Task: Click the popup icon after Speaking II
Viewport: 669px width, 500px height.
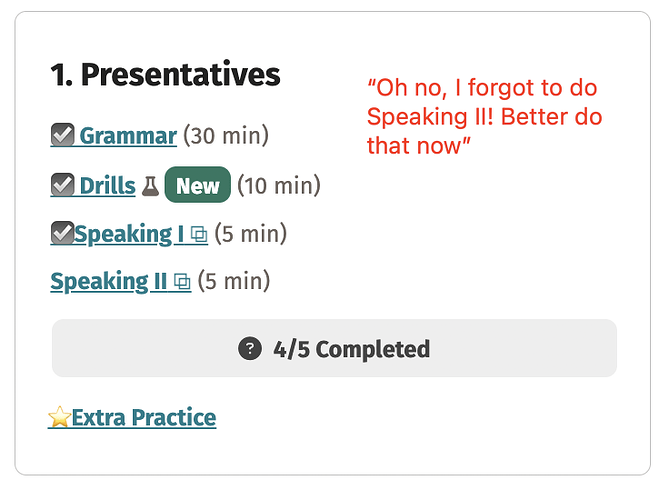Action: pyautogui.click(x=182, y=282)
